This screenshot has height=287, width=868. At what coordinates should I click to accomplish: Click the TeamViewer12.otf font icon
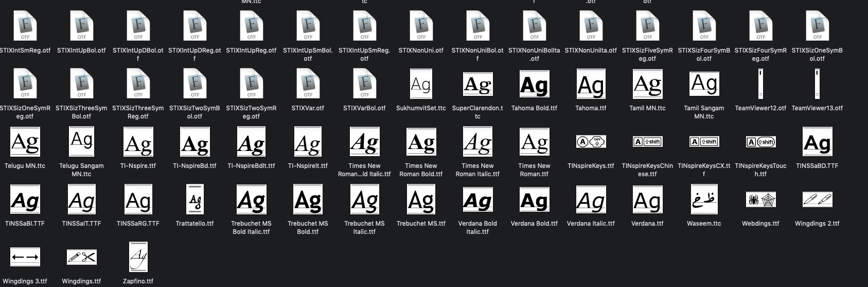click(760, 84)
